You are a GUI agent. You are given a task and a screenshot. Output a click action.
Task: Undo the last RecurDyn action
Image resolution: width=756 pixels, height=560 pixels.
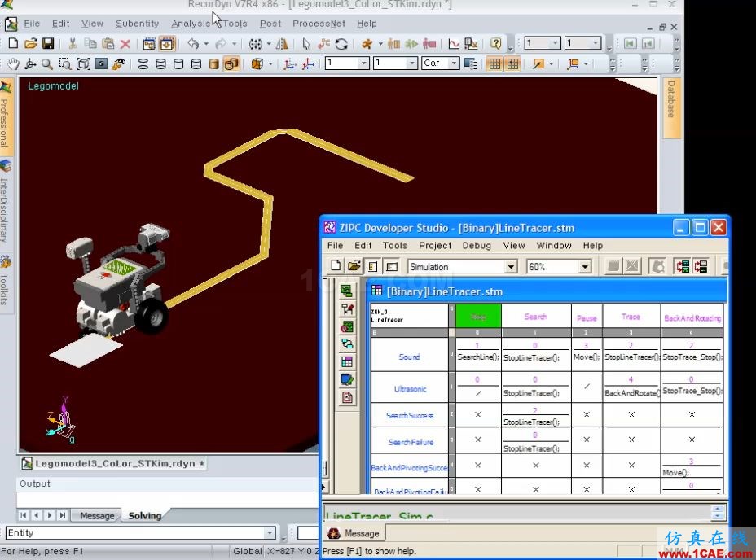pyautogui.click(x=193, y=44)
